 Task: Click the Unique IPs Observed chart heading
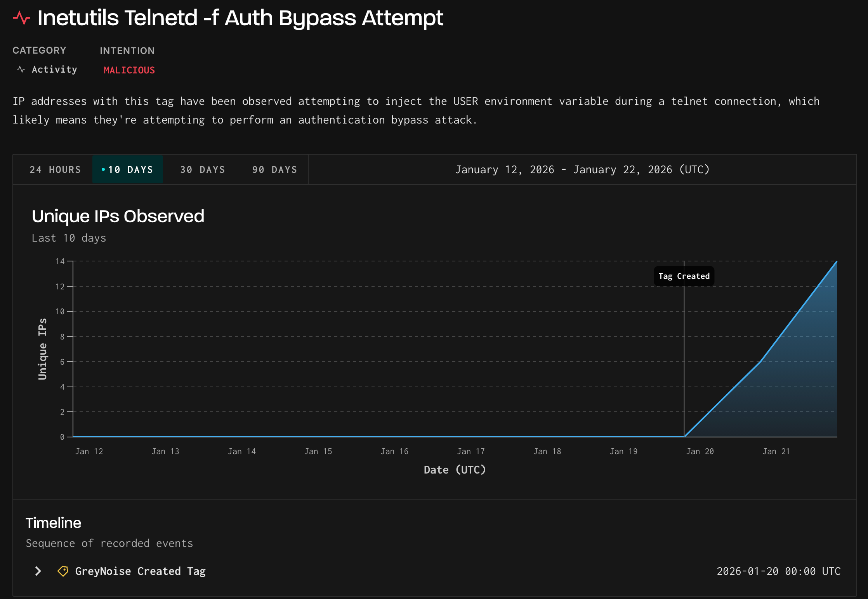coord(118,216)
